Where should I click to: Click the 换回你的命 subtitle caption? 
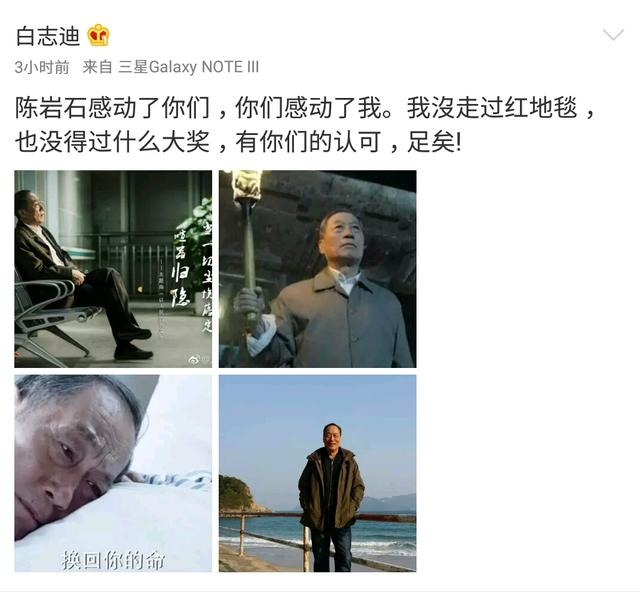click(113, 559)
